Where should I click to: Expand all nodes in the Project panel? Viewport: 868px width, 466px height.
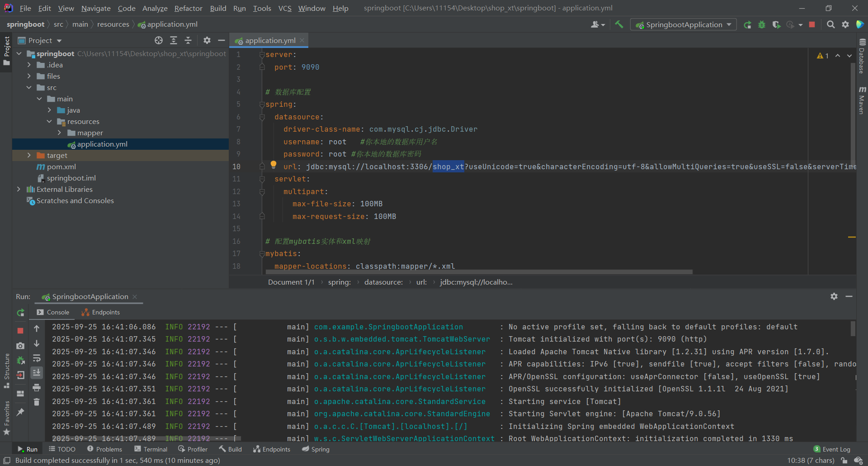174,40
